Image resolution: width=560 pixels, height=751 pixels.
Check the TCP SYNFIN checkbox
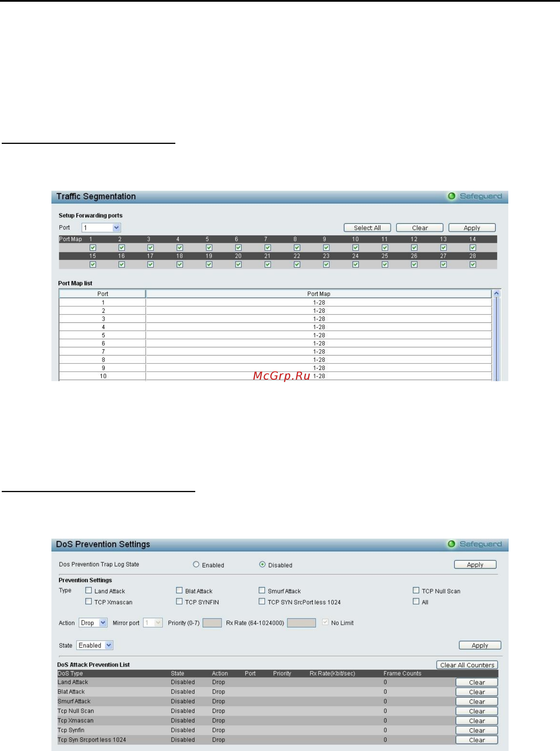[x=179, y=601]
